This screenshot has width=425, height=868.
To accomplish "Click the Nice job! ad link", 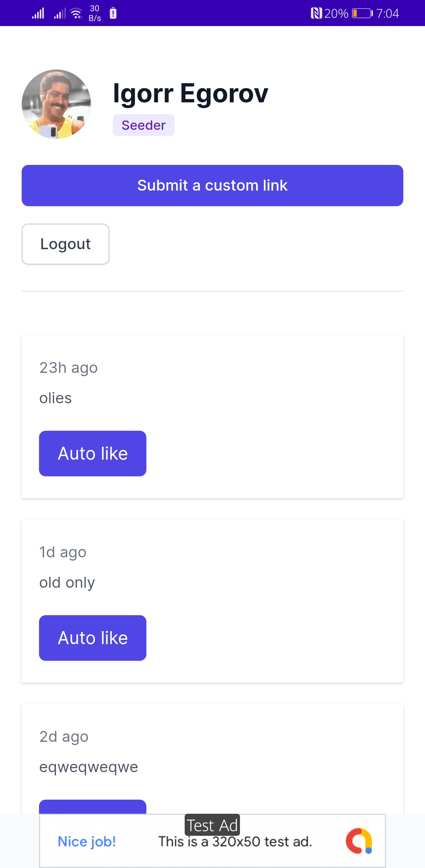I will tap(87, 842).
